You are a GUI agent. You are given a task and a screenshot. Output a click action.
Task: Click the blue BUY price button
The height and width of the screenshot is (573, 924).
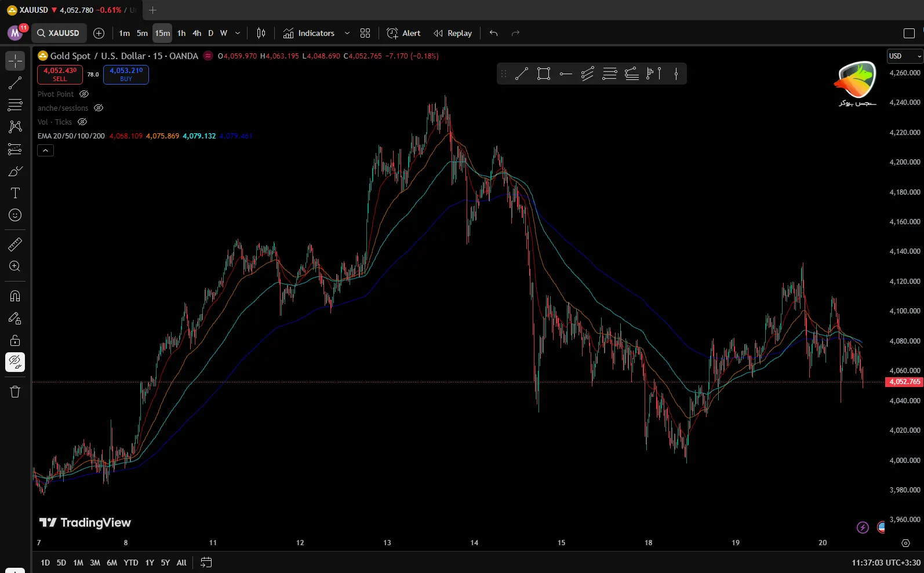click(126, 74)
